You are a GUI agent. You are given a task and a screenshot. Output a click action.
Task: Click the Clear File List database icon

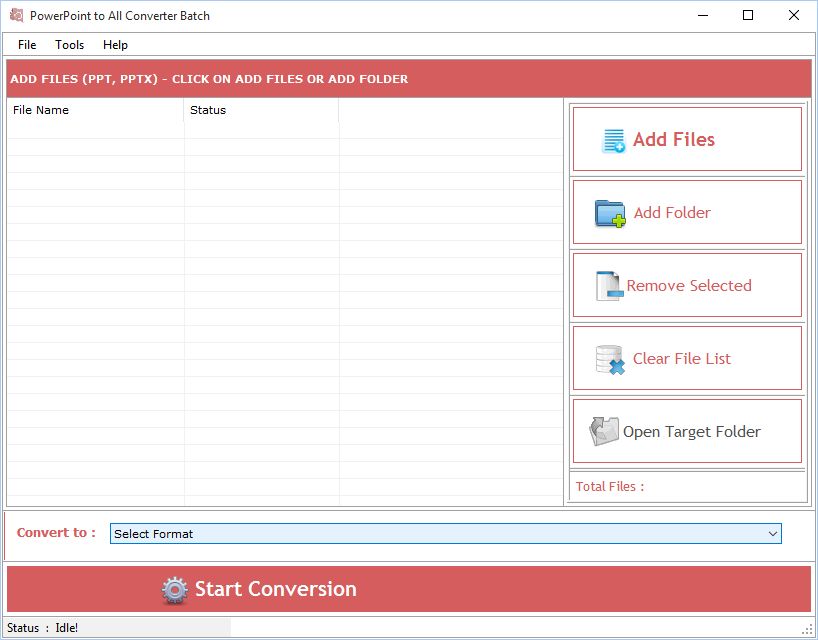click(x=610, y=359)
